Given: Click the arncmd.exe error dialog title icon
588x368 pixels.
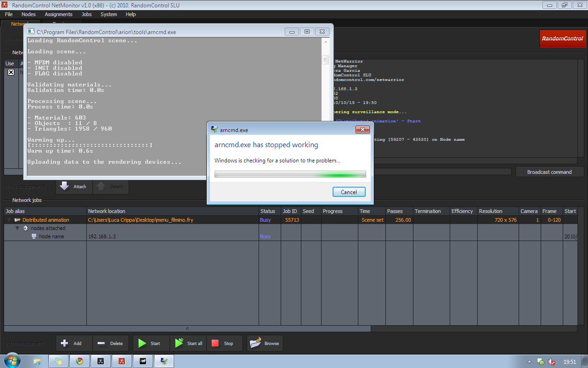Looking at the screenshot, I should [214, 130].
